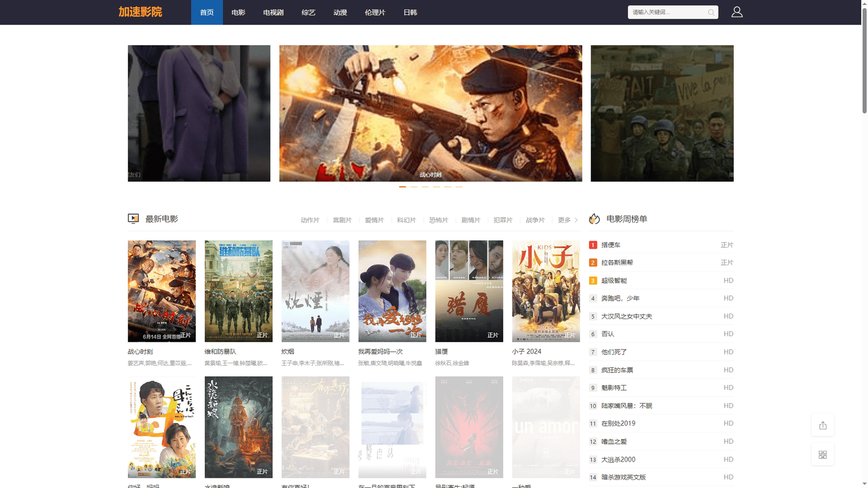Open the user account profile icon
This screenshot has height=488, width=868.
coord(737,12)
